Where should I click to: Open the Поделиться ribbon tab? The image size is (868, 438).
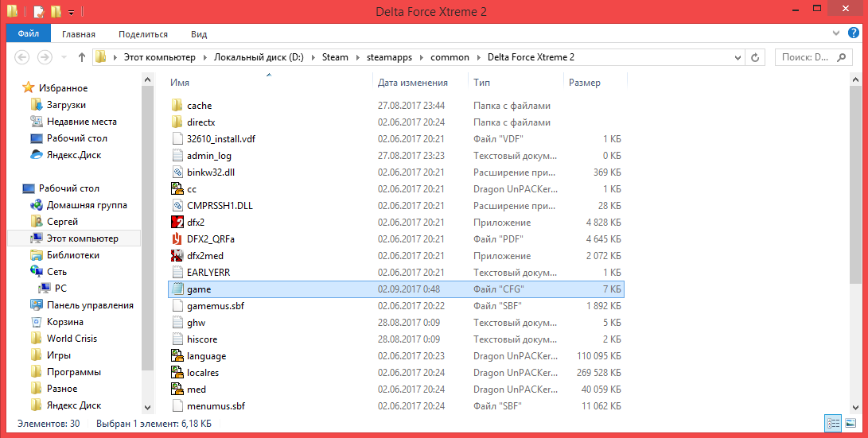(x=143, y=33)
